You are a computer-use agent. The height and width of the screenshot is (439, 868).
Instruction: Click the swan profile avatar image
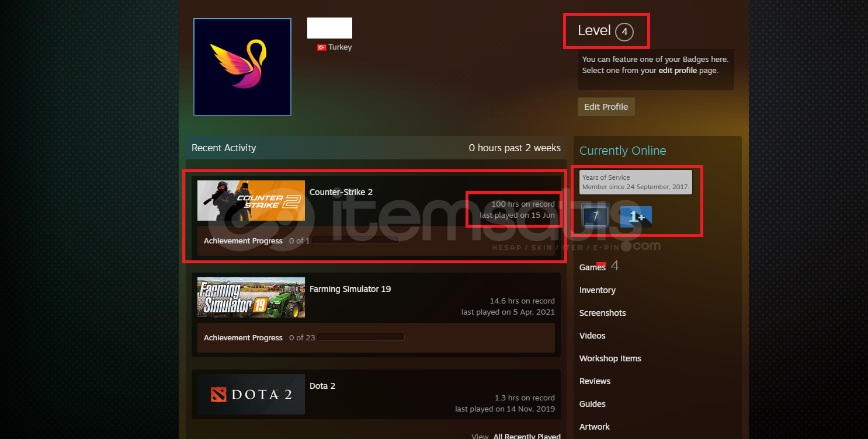click(242, 67)
